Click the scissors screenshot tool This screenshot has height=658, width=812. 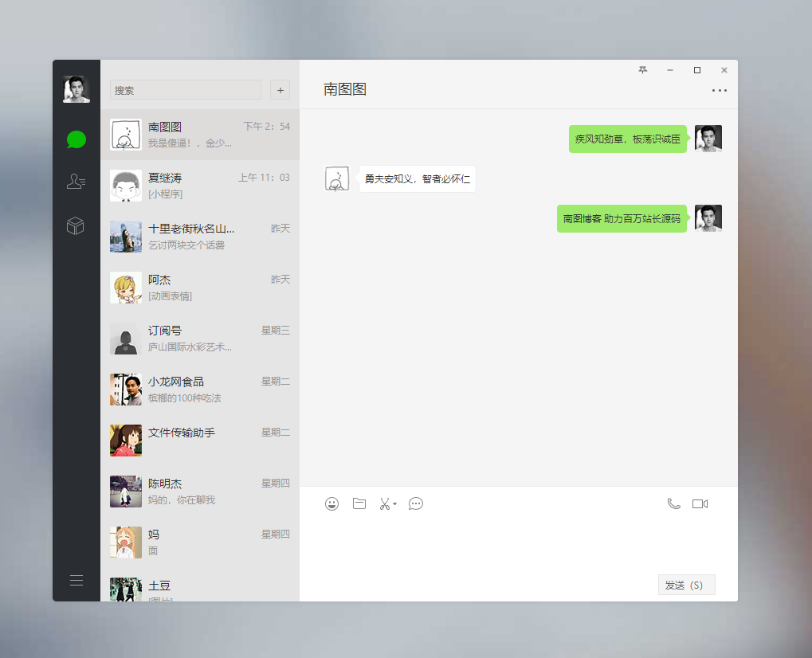[384, 503]
